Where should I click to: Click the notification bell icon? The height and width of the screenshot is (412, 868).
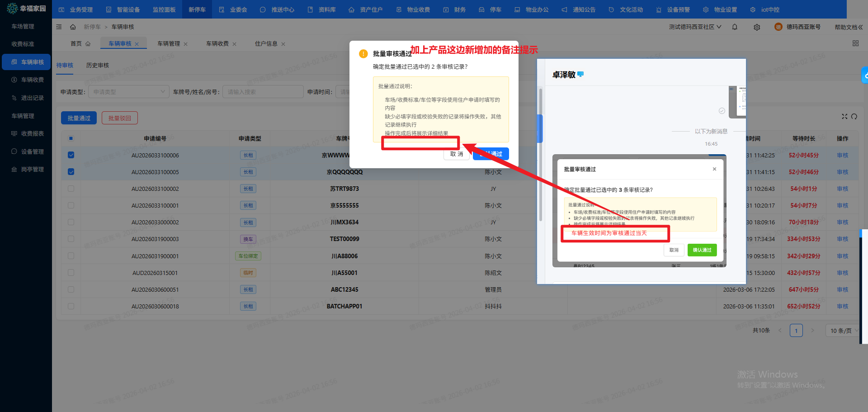[735, 27]
